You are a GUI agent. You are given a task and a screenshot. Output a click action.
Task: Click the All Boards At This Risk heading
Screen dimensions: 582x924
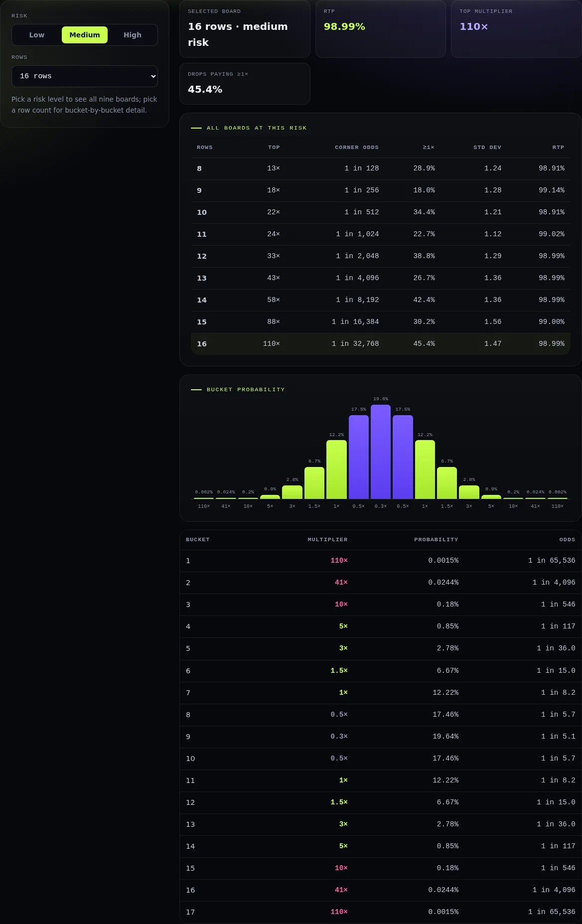tap(257, 128)
